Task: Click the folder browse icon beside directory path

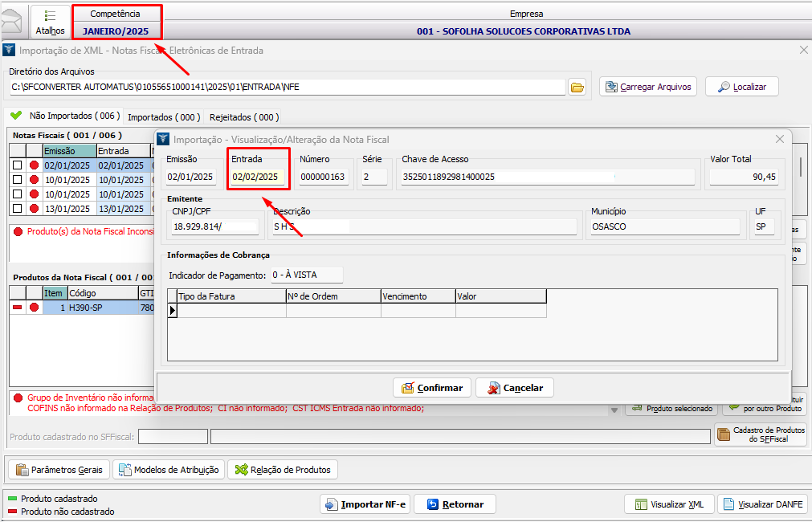Action: pos(577,87)
